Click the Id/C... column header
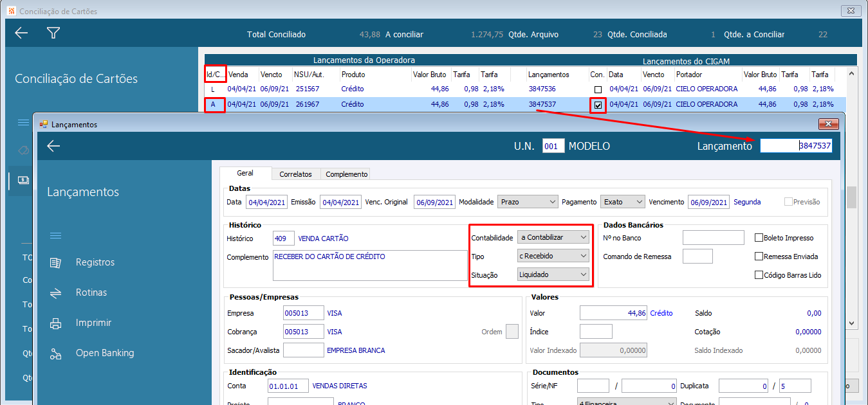This screenshot has width=868, height=405. tap(216, 75)
